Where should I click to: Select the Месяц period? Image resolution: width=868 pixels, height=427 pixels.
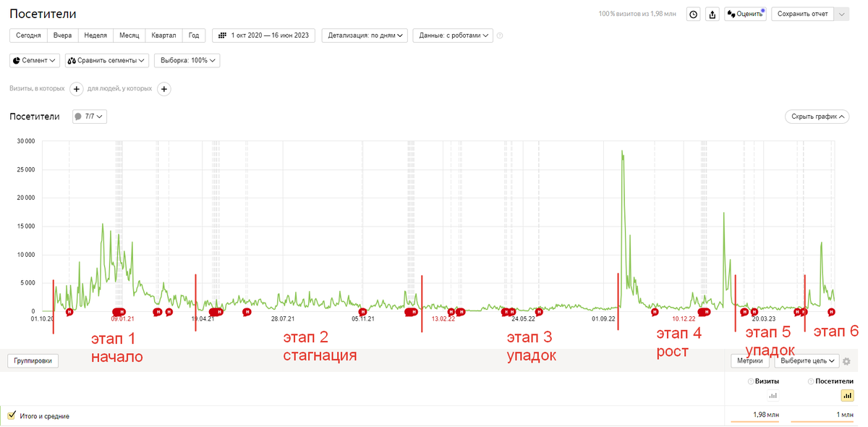pyautogui.click(x=129, y=35)
